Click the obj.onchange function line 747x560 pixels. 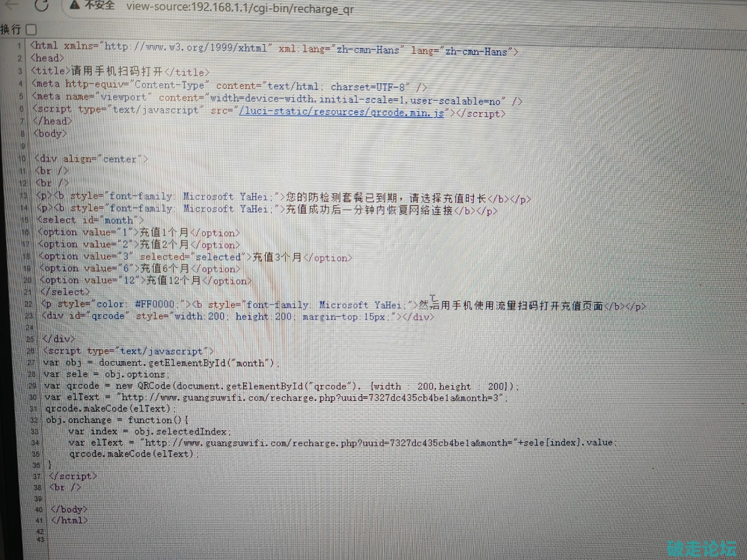click(x=117, y=419)
